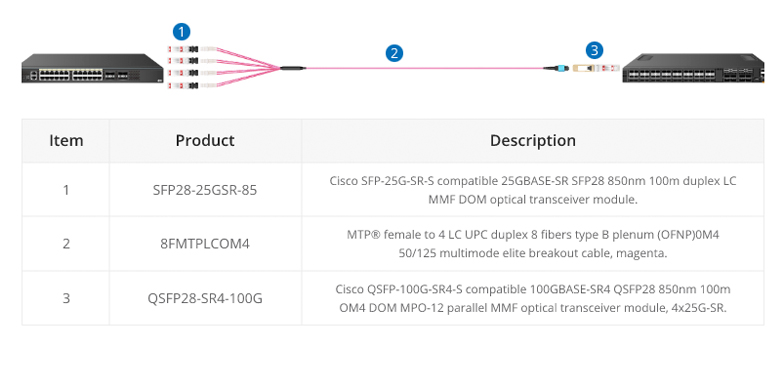This screenshot has width=780, height=368.
Task: Click the black cable breakout junction
Action: click(292, 68)
